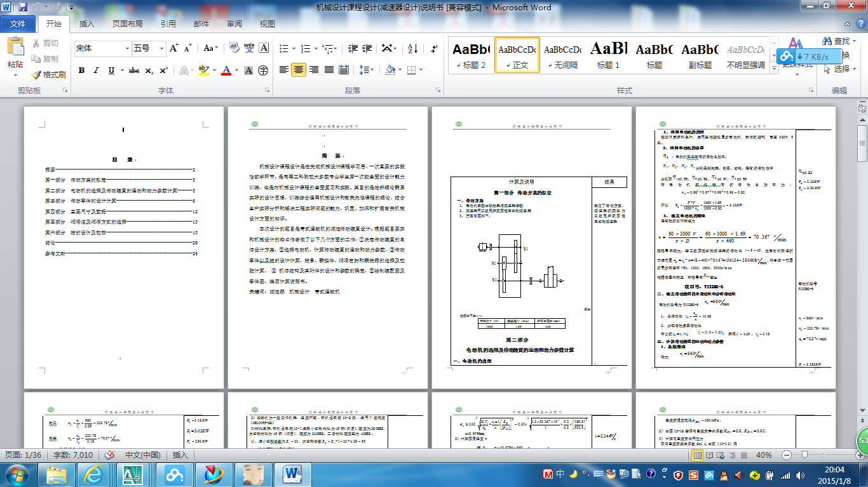Open the 页面布局 (Page Layout) tab
This screenshot has height=487, width=868.
click(127, 24)
